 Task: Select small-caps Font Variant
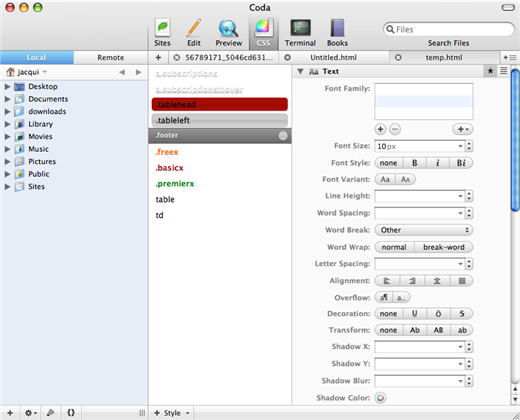click(x=405, y=179)
